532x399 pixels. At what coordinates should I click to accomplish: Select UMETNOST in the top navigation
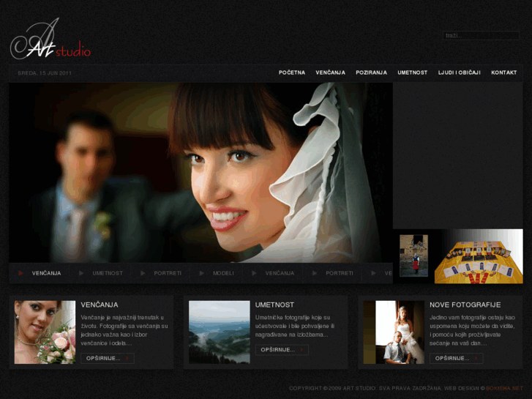click(x=412, y=72)
